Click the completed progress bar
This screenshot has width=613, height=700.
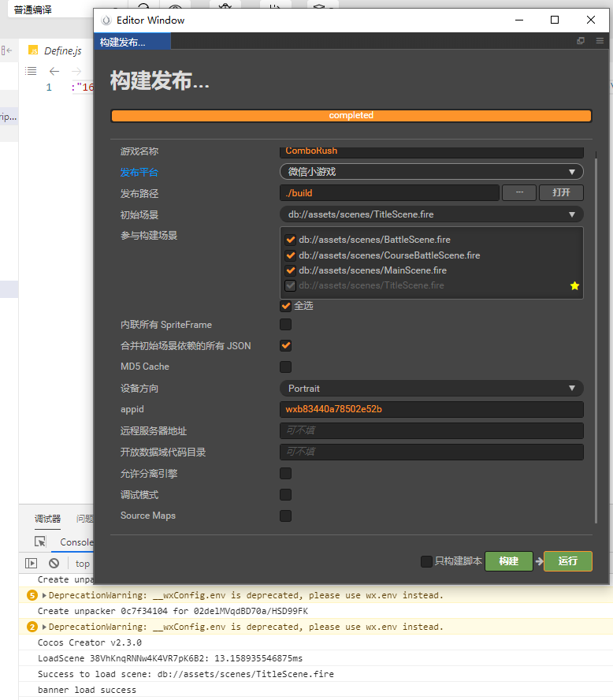click(x=351, y=116)
